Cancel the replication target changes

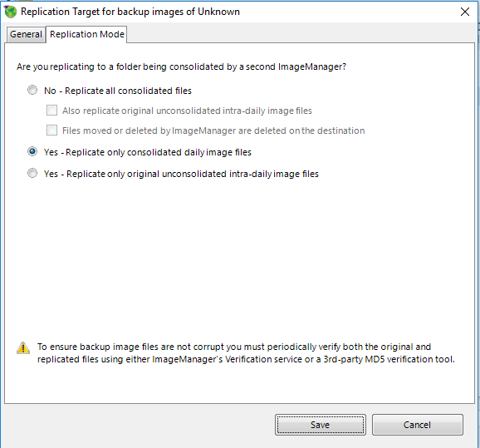coord(417,425)
